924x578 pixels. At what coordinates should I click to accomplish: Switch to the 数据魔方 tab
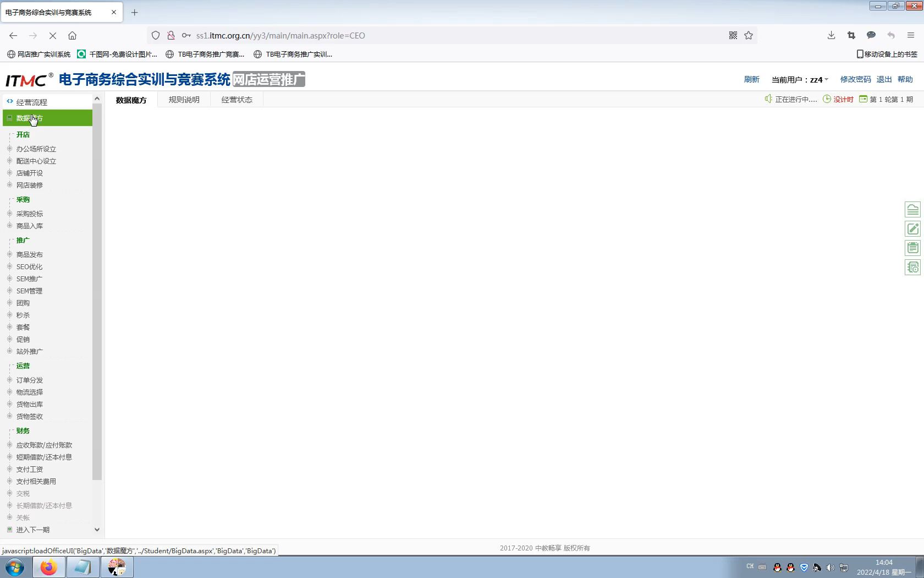131,100
